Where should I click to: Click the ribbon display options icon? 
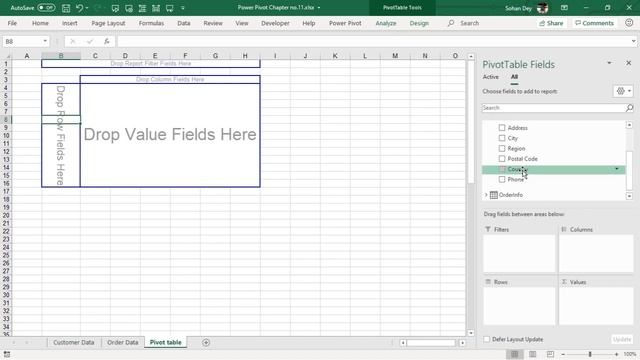pyautogui.click(x=564, y=8)
